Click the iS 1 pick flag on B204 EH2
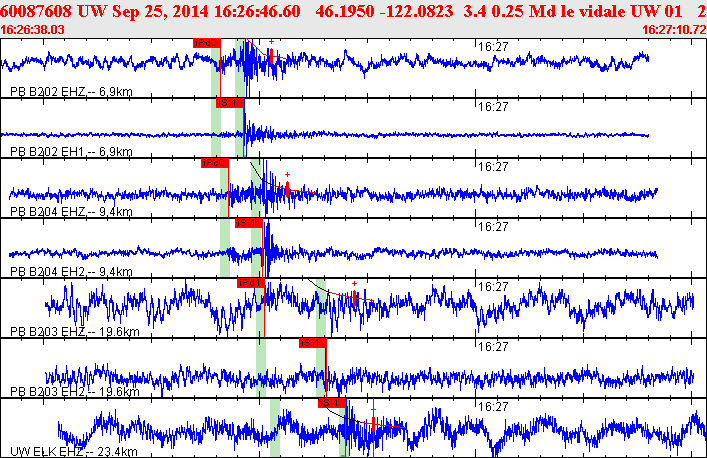This screenshot has height=458, width=707. tap(249, 223)
